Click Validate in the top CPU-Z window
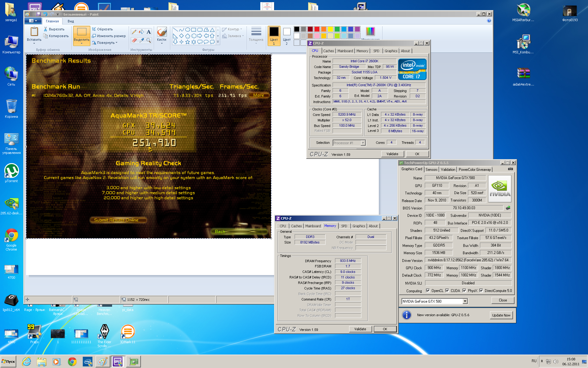588x368 pixels. point(392,154)
